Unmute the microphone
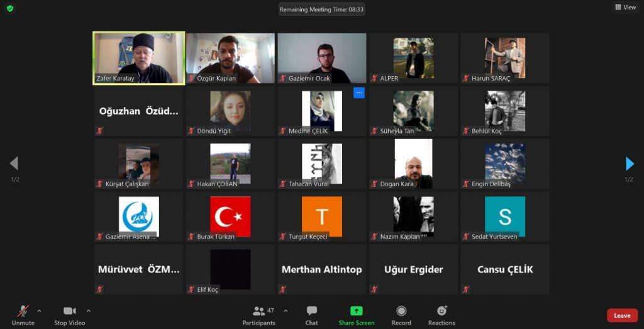644x329 pixels. (x=23, y=315)
